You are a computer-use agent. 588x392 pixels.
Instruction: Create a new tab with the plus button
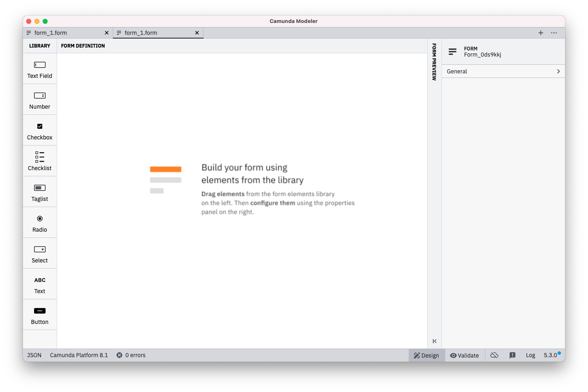[x=540, y=33]
